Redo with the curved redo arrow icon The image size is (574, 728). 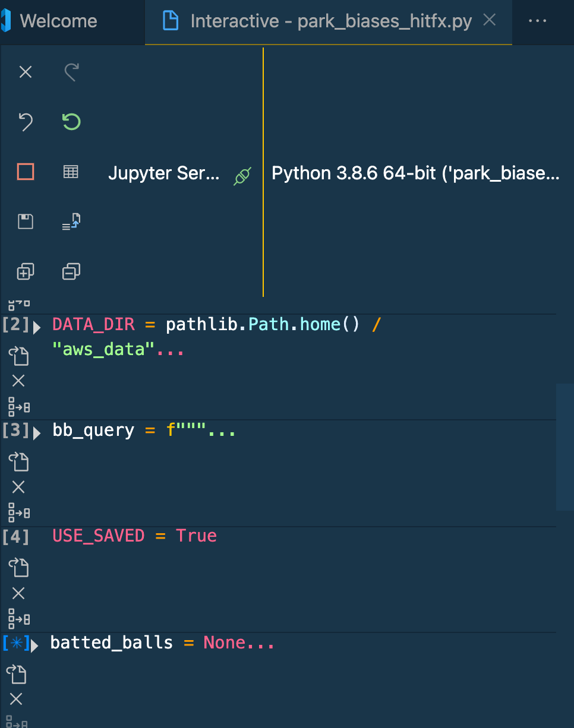(x=71, y=71)
